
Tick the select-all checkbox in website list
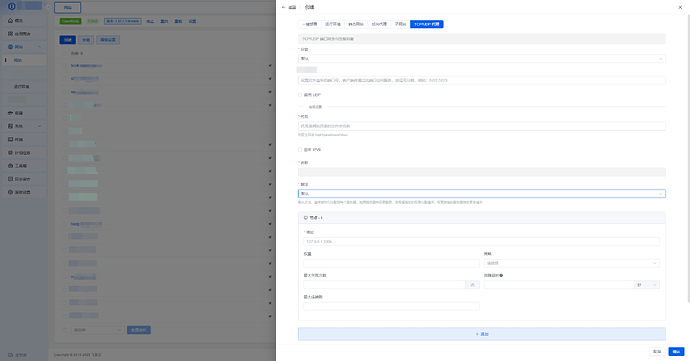(x=64, y=53)
